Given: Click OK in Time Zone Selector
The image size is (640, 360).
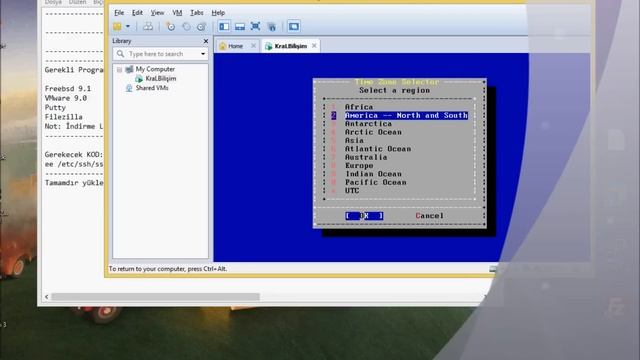Looking at the screenshot, I should (364, 216).
